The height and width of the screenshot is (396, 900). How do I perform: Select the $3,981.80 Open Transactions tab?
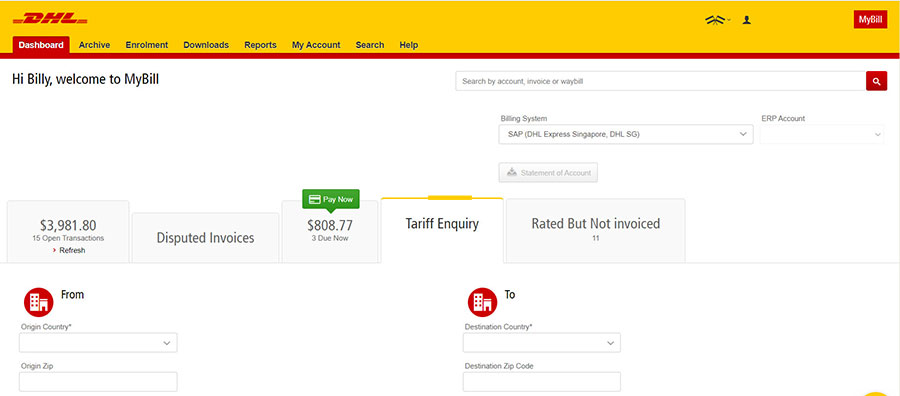(68, 232)
